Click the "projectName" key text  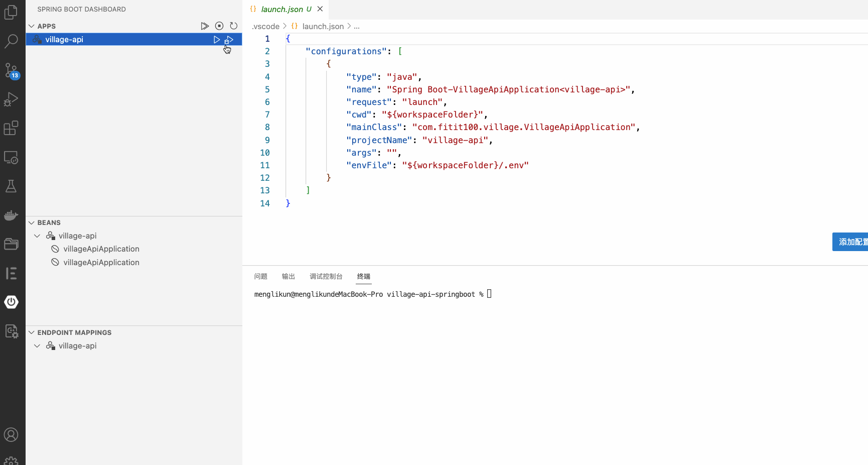tap(379, 140)
